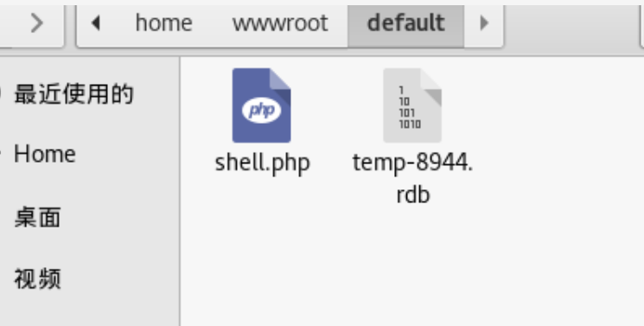Click the active default path segment
644x326 pixels.
click(405, 23)
